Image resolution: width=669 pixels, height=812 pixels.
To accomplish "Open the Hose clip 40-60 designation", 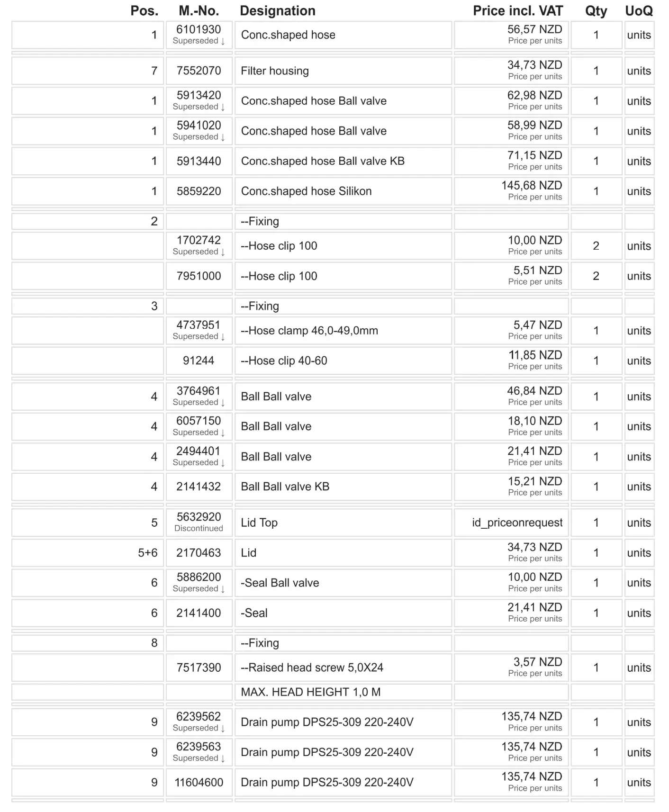I will (x=284, y=361).
